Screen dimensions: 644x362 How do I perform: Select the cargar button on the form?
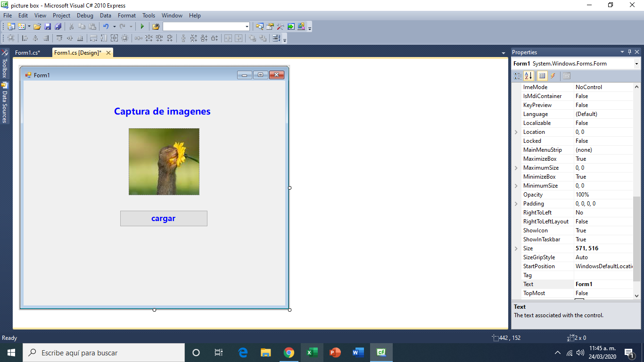(164, 218)
